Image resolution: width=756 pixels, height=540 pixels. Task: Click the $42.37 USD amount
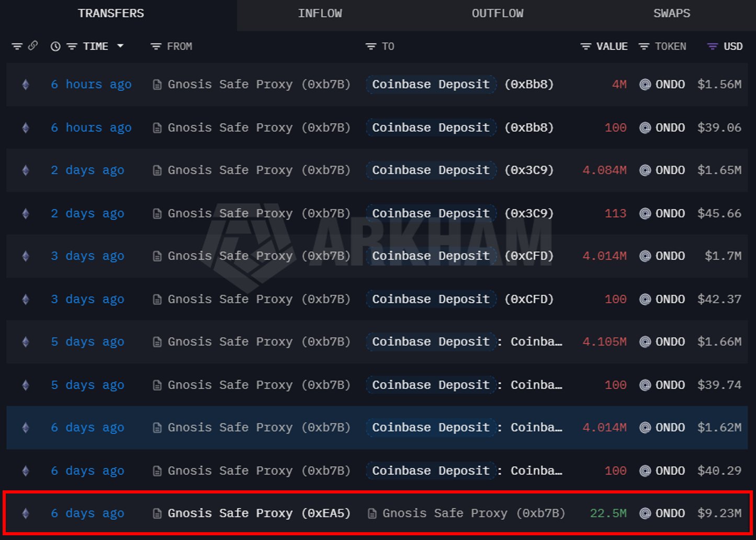tap(719, 300)
